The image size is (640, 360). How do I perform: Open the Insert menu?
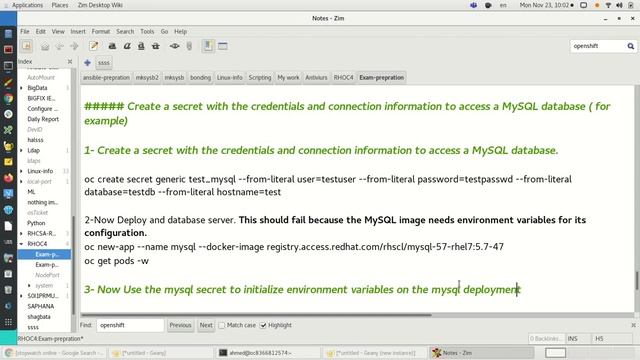tap(78, 31)
